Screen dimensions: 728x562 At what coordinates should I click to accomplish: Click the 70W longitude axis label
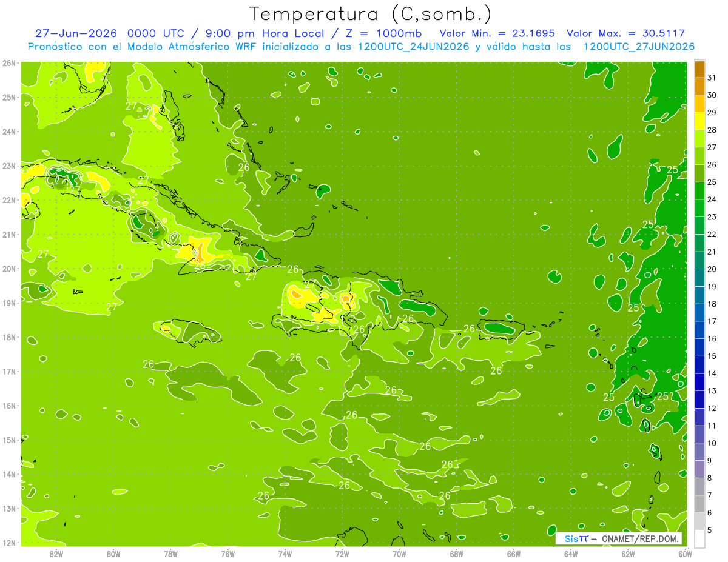coord(399,554)
